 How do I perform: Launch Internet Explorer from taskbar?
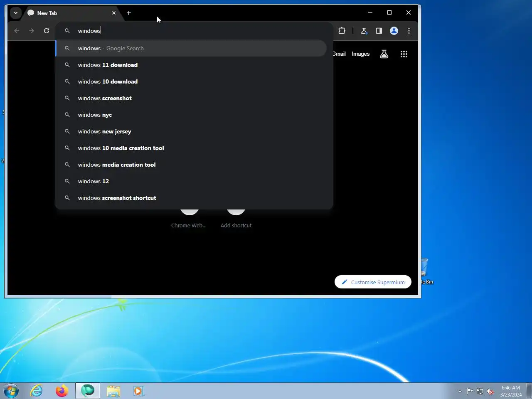click(37, 391)
